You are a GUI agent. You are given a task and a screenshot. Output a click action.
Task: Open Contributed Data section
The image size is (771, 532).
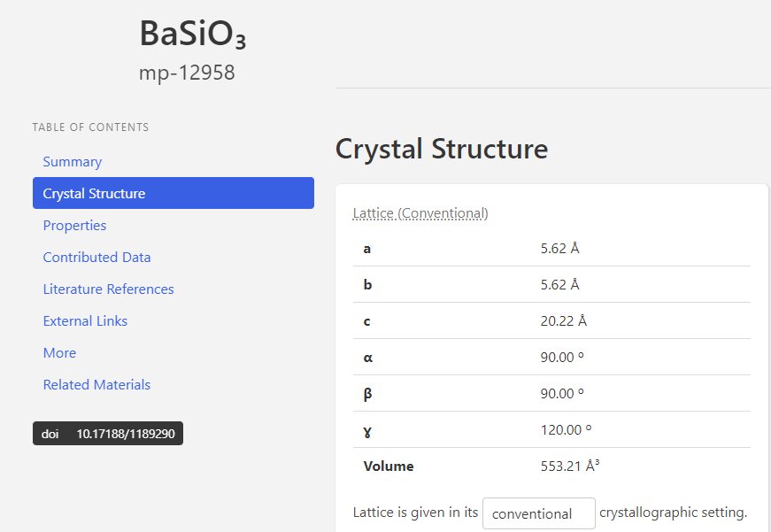tap(96, 258)
